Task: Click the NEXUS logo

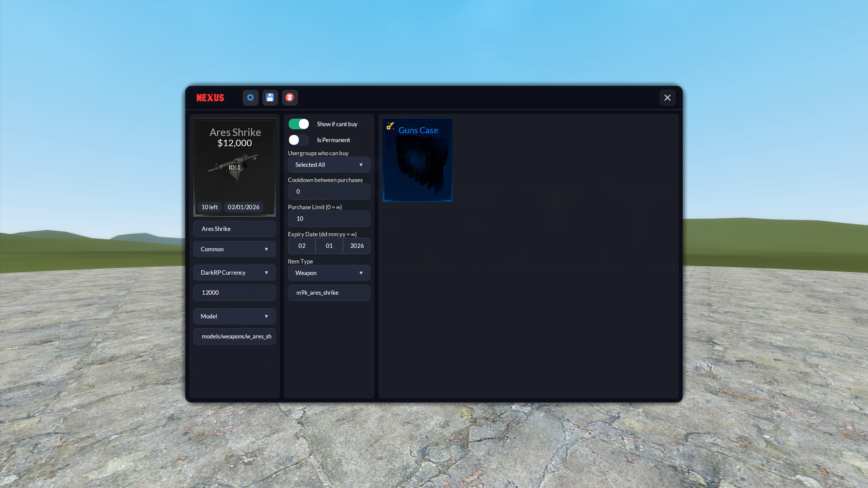Action: pos(210,98)
